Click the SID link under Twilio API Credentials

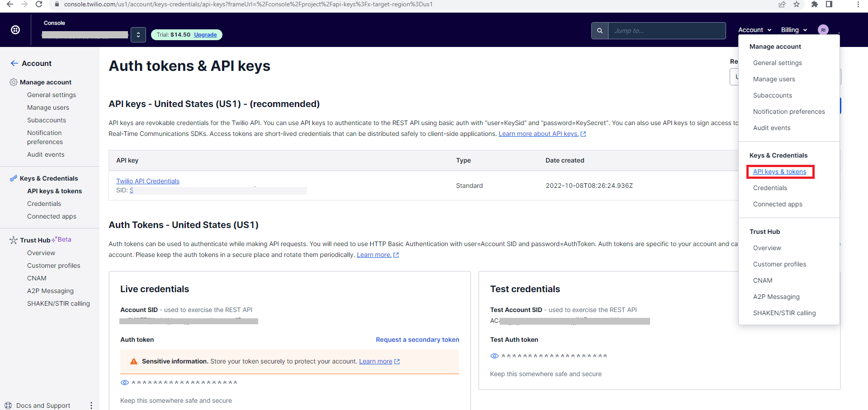pyautogui.click(x=132, y=191)
